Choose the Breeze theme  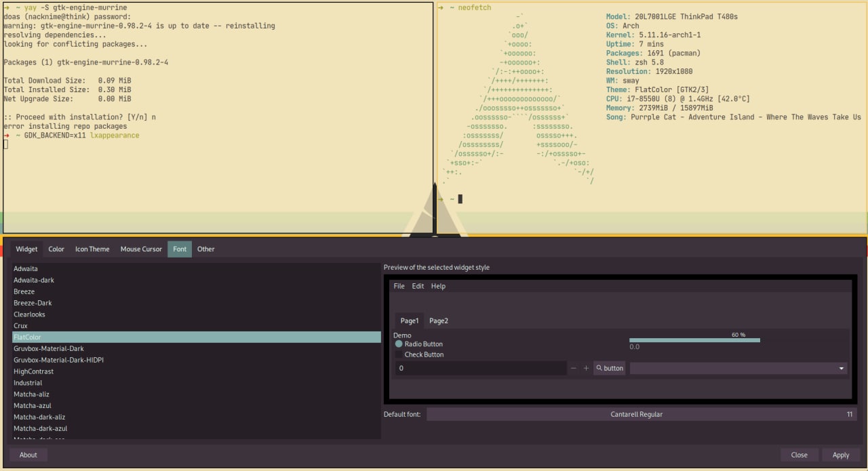click(x=197, y=291)
